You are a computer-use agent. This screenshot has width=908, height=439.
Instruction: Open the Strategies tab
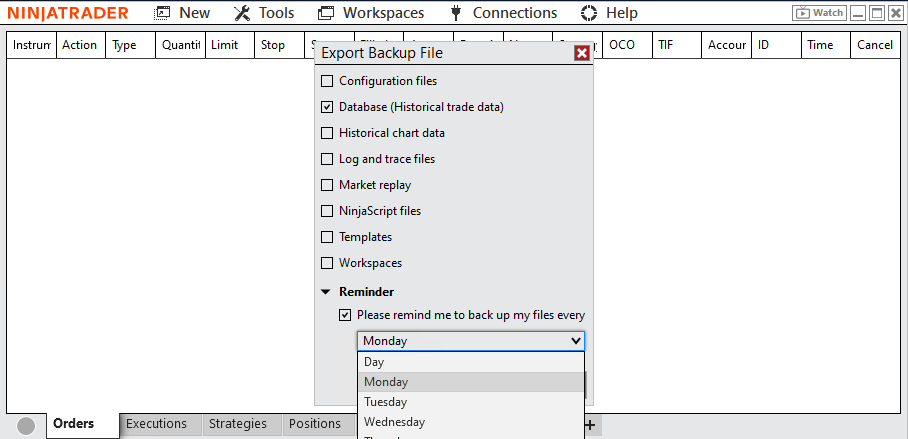tap(238, 424)
